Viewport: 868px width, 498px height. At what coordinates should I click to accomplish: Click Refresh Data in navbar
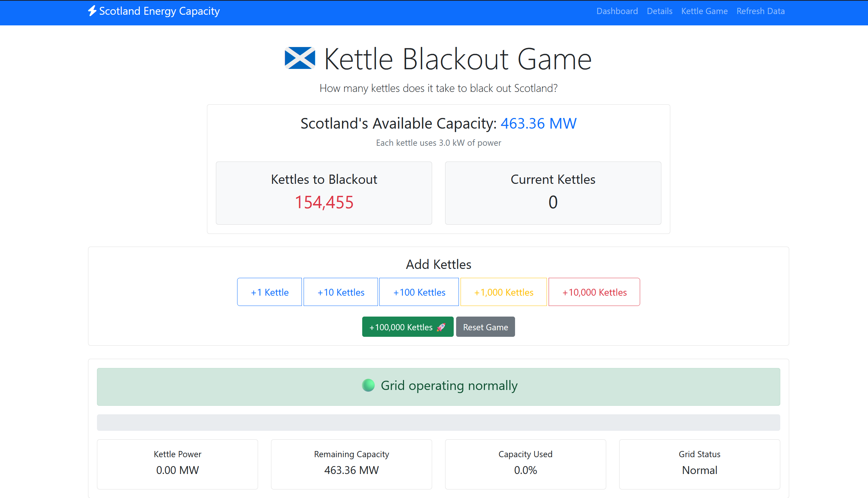(760, 11)
